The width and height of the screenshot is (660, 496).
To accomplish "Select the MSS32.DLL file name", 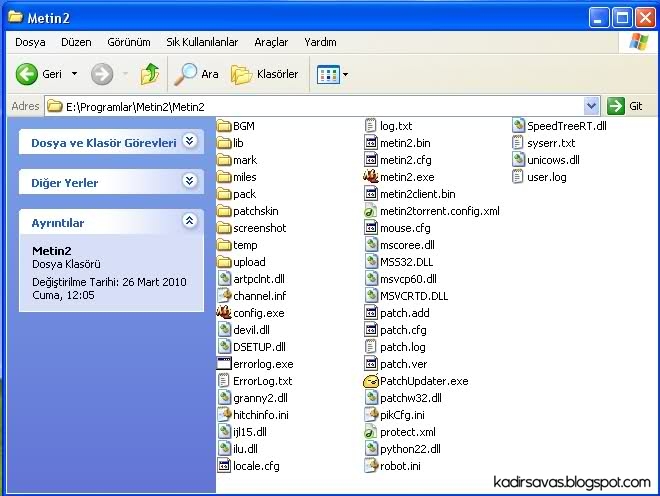I will click(407, 262).
